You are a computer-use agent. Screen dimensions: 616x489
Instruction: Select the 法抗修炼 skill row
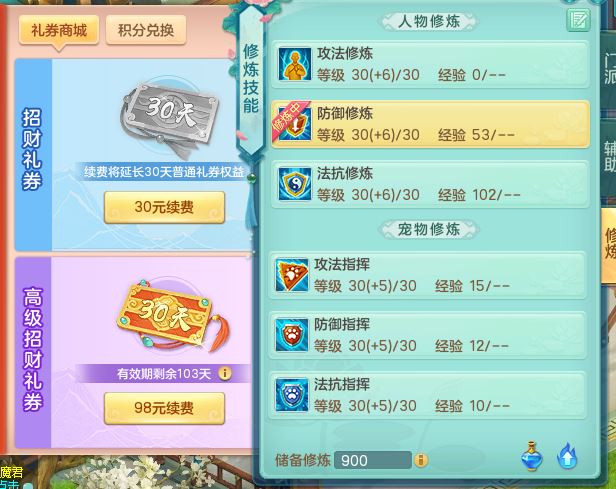431,184
